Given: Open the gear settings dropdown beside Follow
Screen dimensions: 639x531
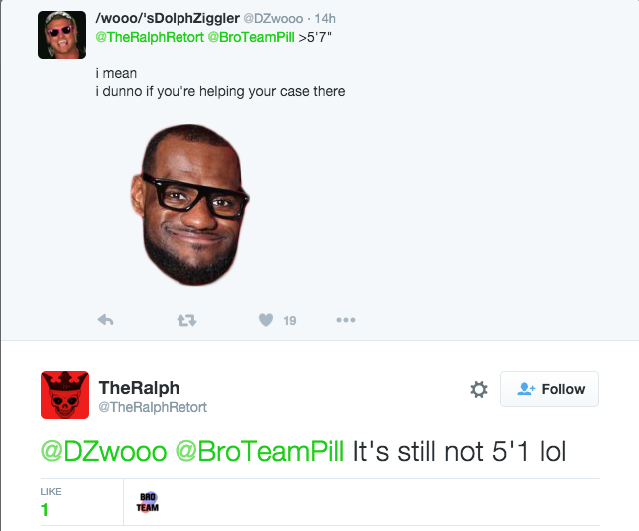Looking at the screenshot, I should pyautogui.click(x=479, y=389).
